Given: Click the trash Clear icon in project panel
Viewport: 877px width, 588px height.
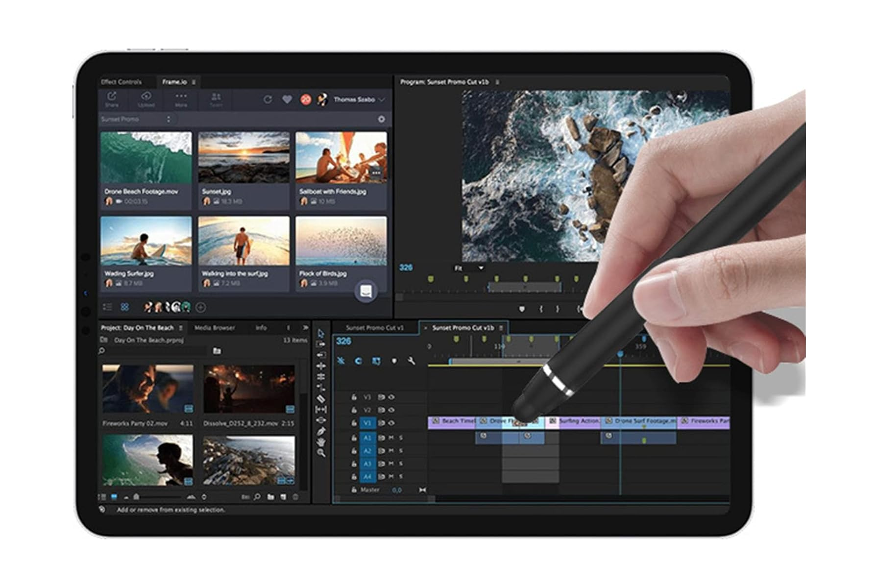Looking at the screenshot, I should click(x=295, y=497).
